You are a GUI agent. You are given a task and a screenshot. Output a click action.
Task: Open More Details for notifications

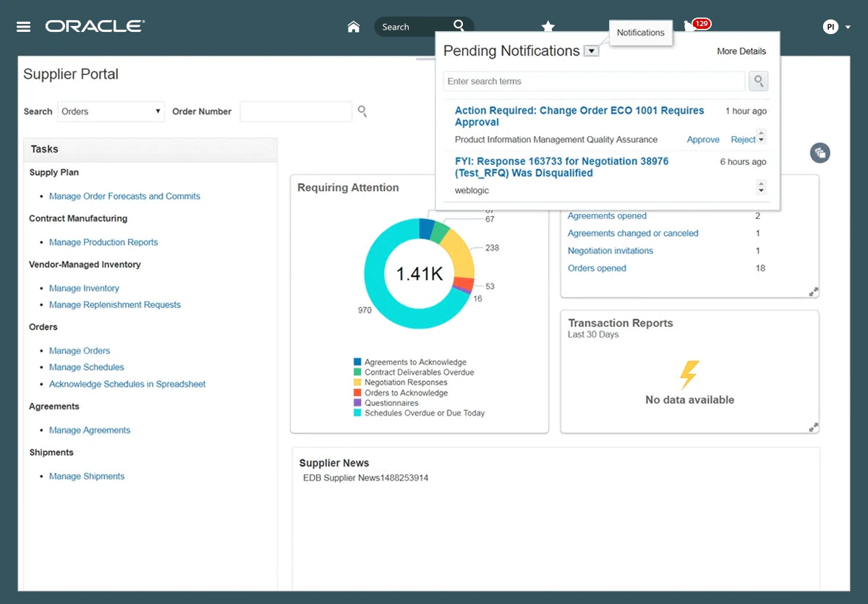pos(741,51)
